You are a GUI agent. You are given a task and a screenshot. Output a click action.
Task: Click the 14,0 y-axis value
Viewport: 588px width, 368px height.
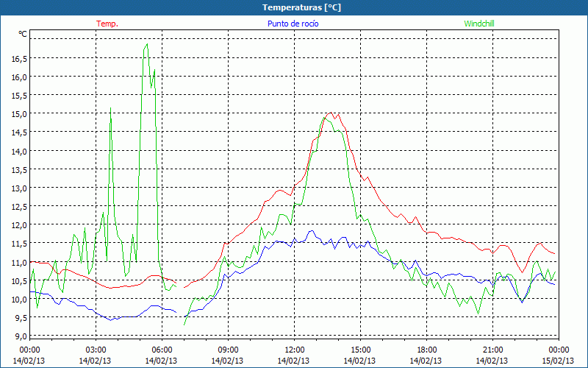(19, 151)
